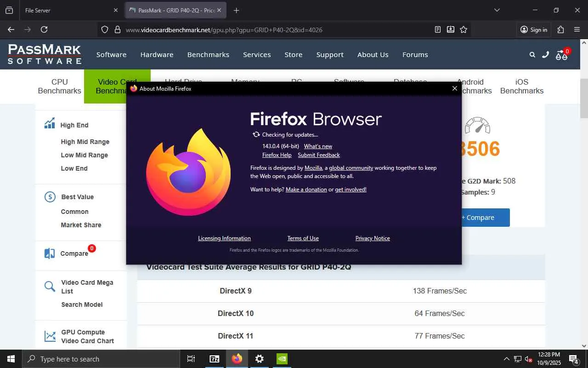The image size is (588, 368).
Task: Click the download-tray icon in the address bar
Action: coord(451,29)
